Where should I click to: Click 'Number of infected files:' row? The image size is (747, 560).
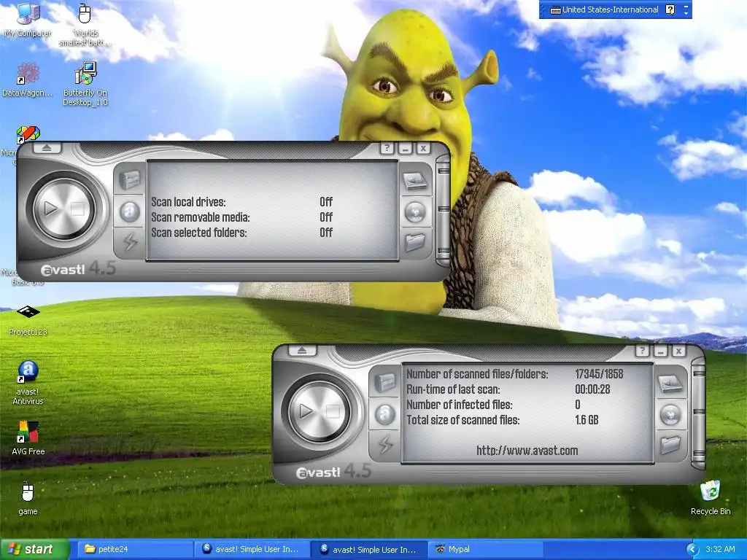(494, 404)
